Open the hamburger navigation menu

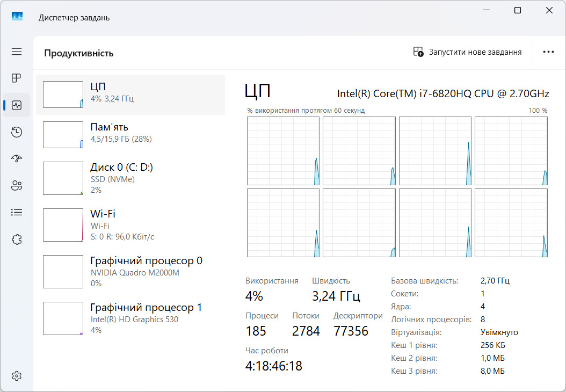[17, 52]
